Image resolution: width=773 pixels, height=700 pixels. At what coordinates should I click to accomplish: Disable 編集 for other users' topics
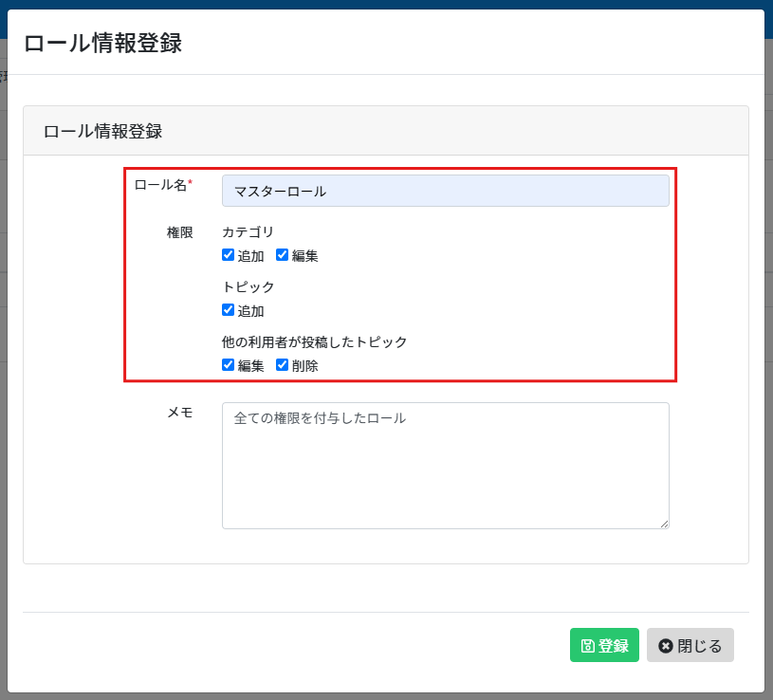pyautogui.click(x=228, y=365)
